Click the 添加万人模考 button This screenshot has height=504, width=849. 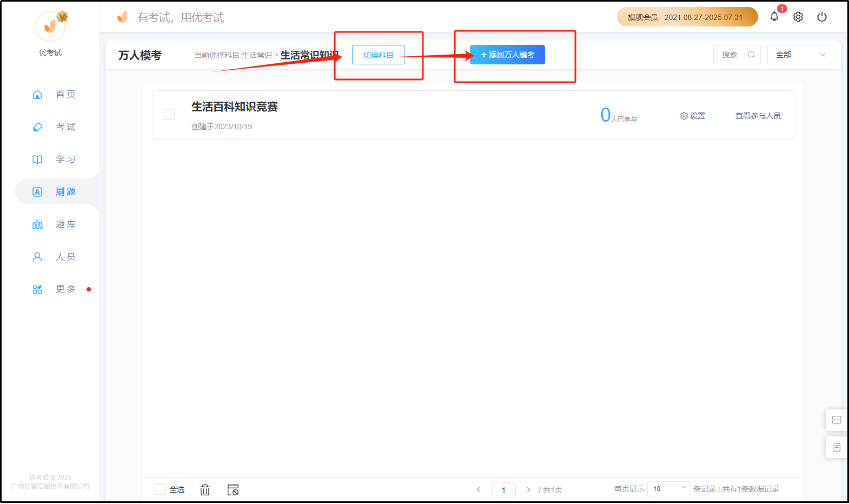[507, 55]
